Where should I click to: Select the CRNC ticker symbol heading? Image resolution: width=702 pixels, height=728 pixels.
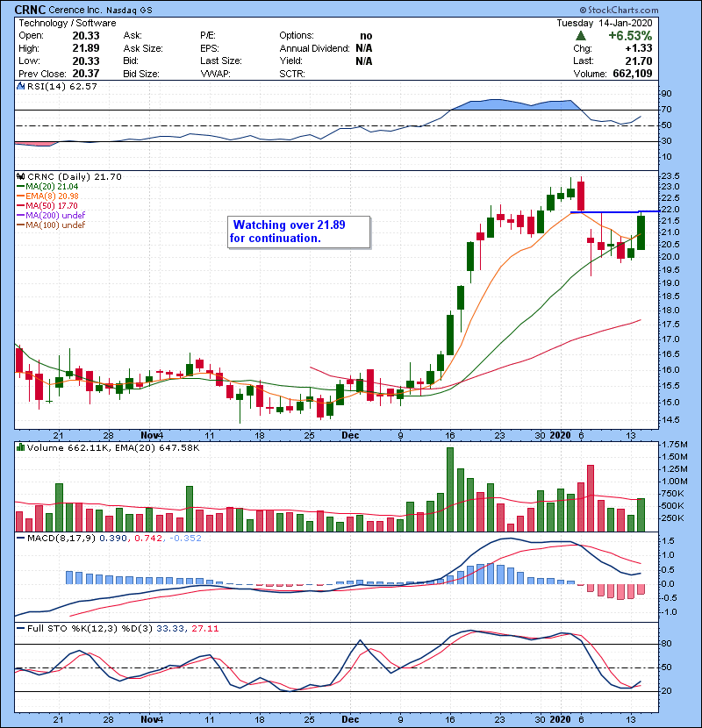[30, 10]
